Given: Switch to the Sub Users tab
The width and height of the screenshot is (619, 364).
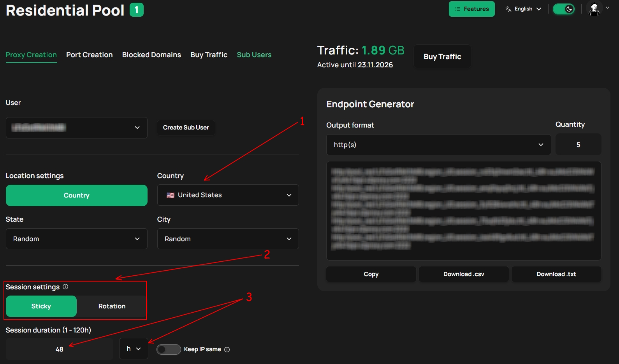Looking at the screenshot, I should point(254,55).
